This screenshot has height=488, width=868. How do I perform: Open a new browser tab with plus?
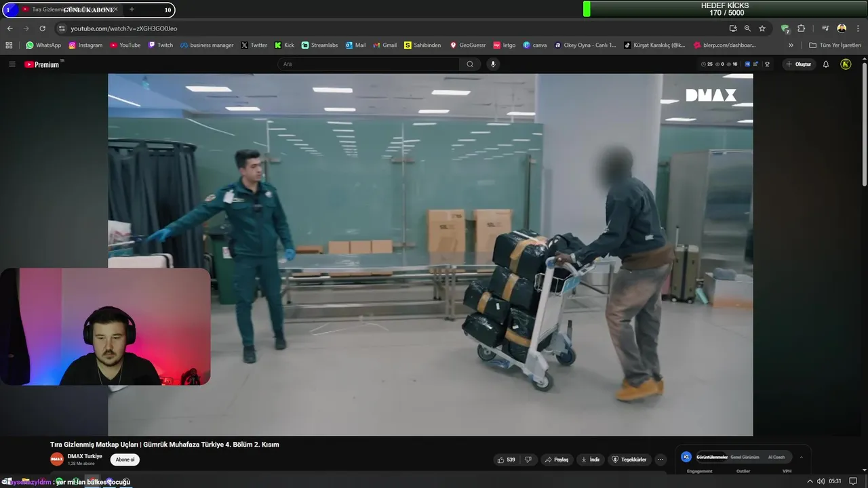(132, 9)
